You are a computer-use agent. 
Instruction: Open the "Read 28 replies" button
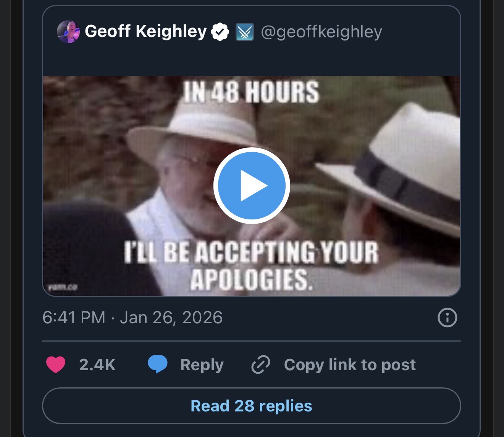pos(251,406)
